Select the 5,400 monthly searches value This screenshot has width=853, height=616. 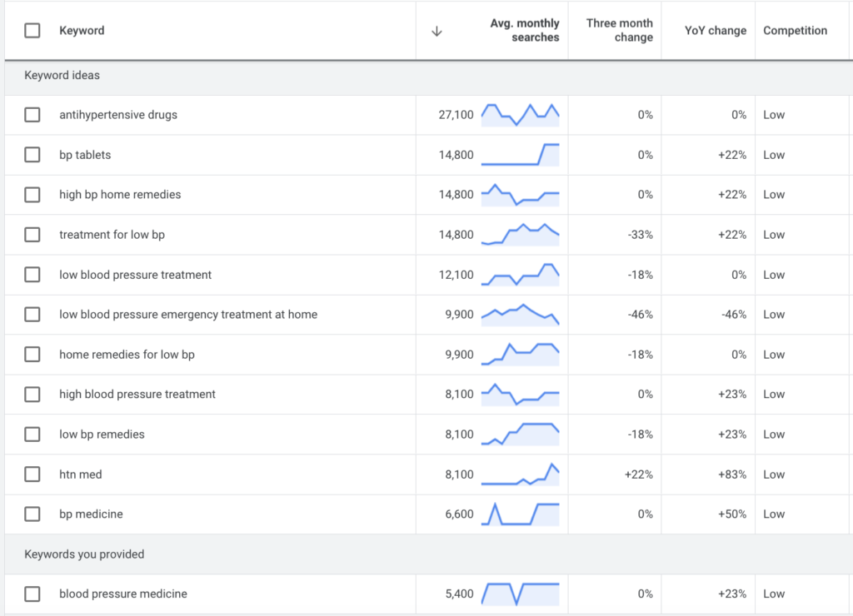[459, 594]
